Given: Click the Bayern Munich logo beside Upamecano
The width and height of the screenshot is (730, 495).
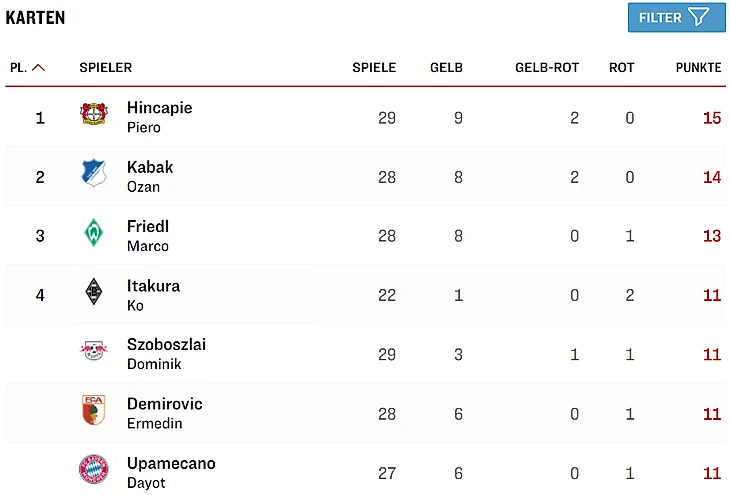Looking at the screenshot, I should click(94, 469).
